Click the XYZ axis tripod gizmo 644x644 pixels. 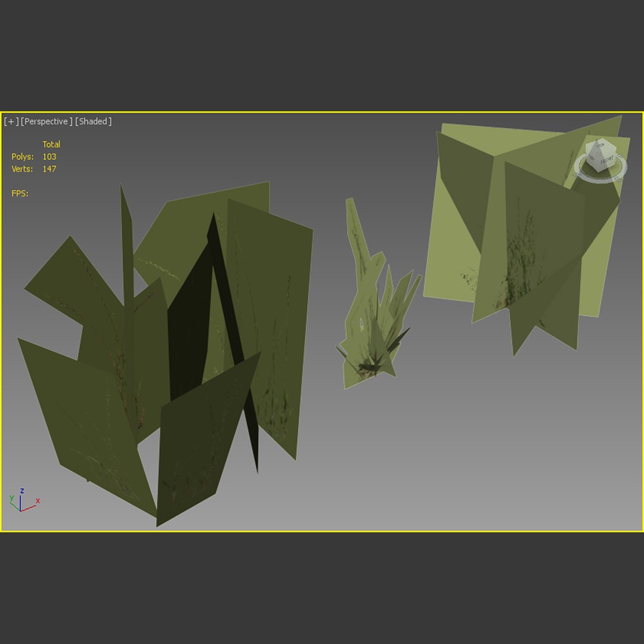tap(24, 500)
